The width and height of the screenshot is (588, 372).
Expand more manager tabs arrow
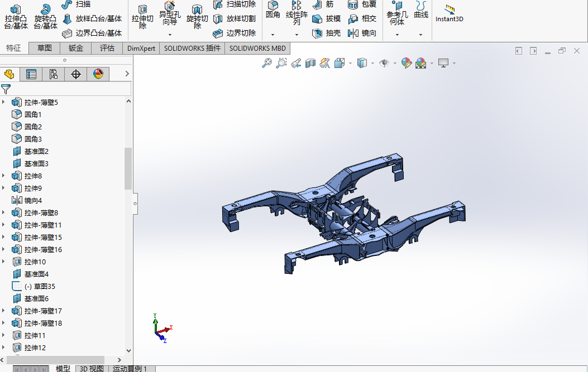127,74
